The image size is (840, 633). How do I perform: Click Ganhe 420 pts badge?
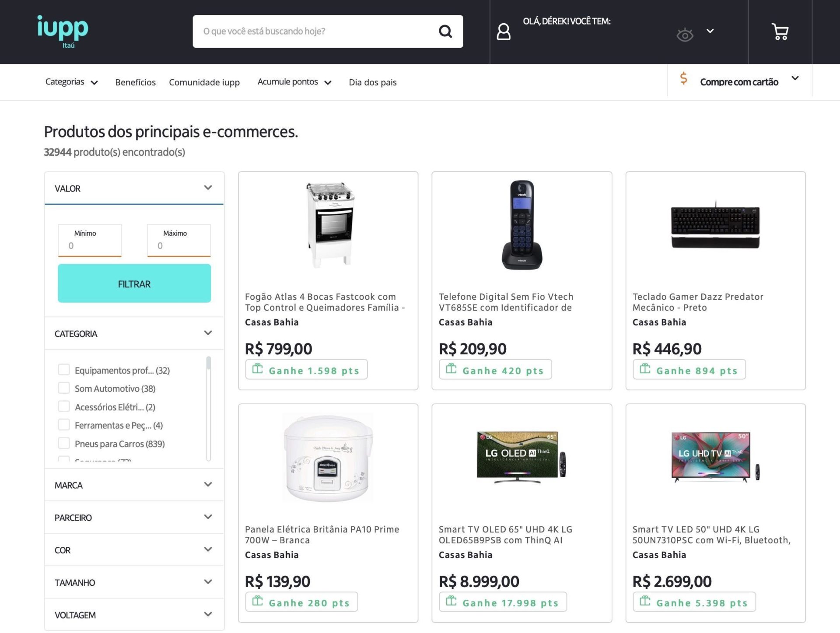(x=495, y=370)
